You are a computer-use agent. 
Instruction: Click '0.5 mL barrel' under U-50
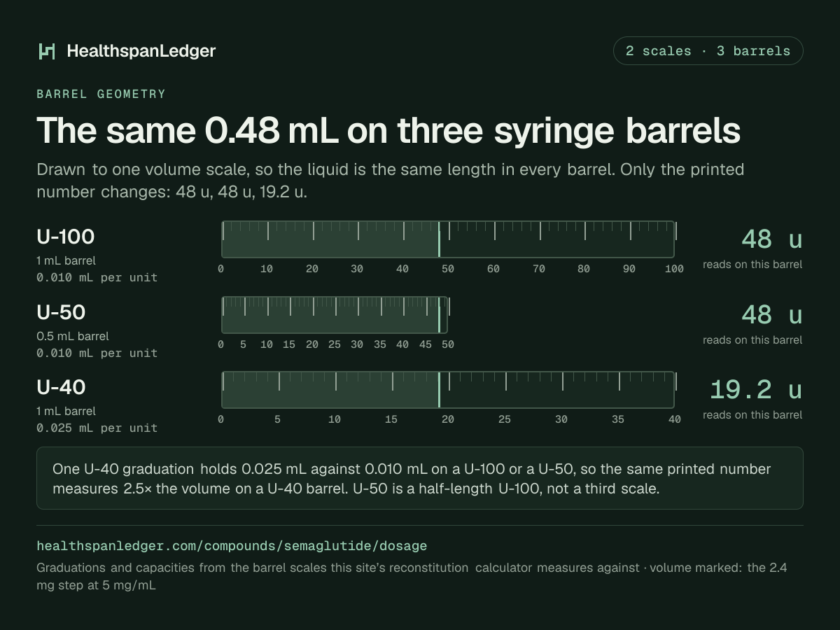click(x=73, y=336)
